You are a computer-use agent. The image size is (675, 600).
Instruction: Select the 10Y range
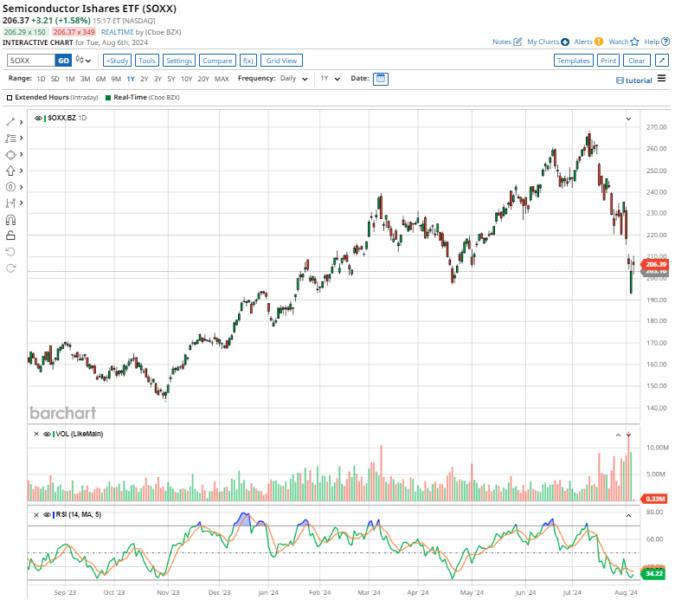click(x=186, y=79)
